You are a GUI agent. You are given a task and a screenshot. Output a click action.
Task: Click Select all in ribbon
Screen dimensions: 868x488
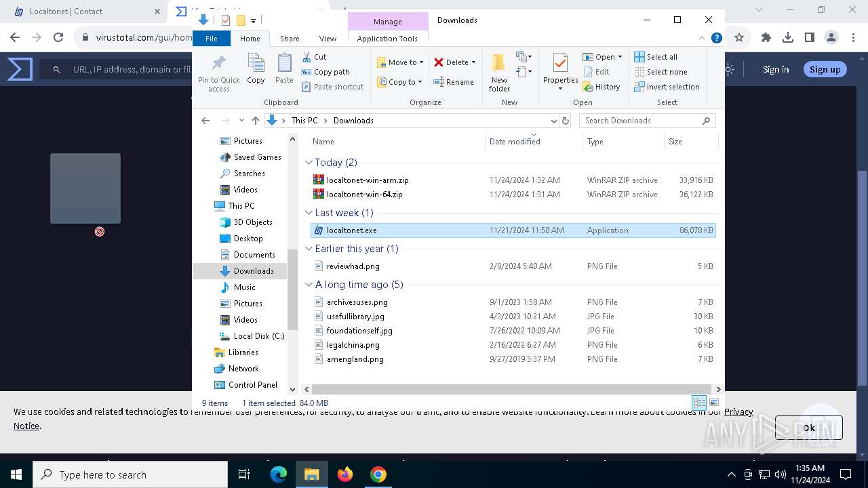click(656, 57)
